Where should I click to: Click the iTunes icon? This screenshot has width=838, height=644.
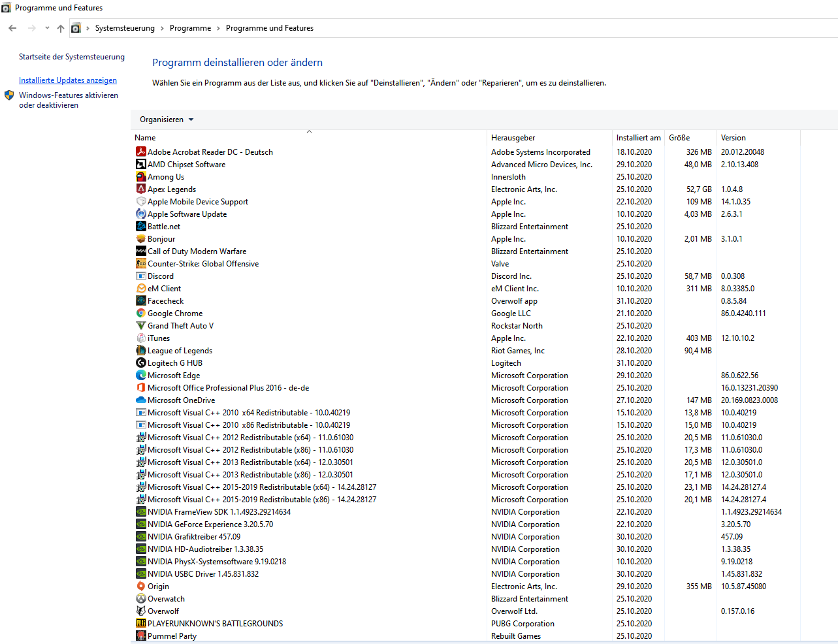point(140,338)
